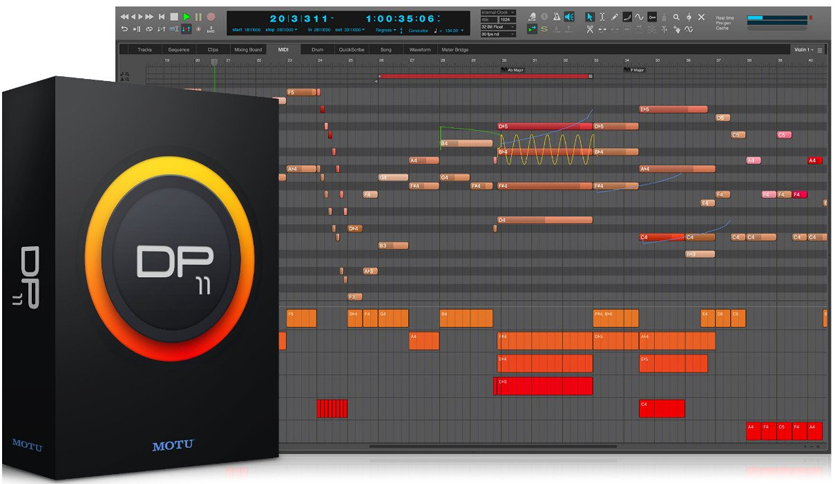Click the clock icon beside the metronome
The width and height of the screenshot is (836, 484).
[544, 17]
